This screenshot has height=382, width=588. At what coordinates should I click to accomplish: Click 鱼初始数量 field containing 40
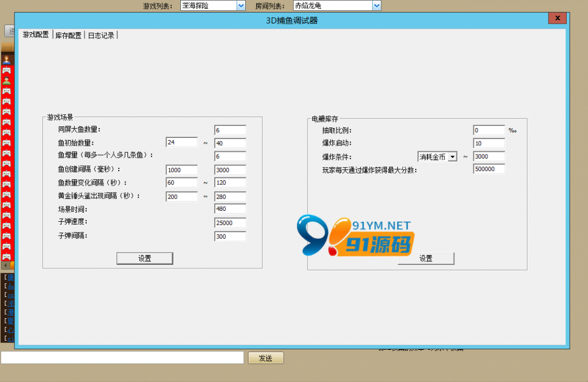(230, 143)
